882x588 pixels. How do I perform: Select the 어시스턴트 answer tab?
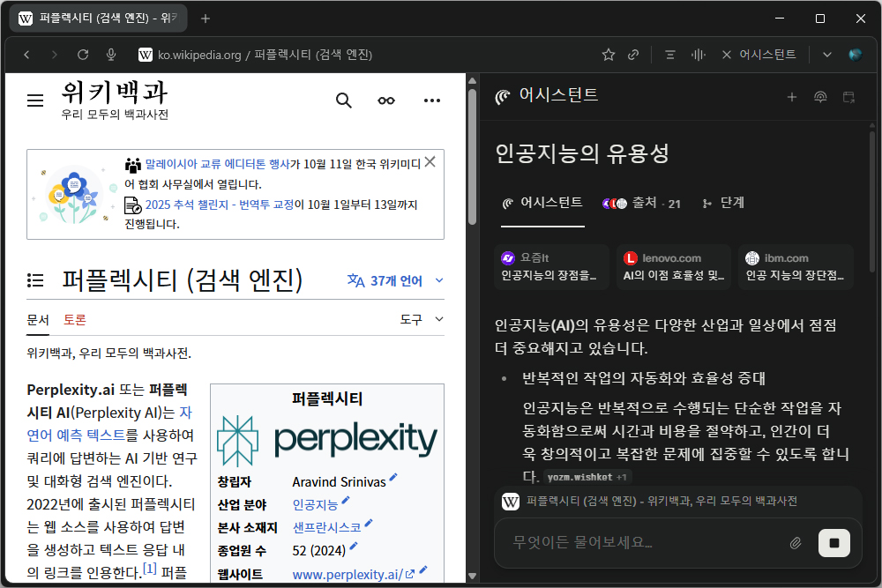coord(542,203)
